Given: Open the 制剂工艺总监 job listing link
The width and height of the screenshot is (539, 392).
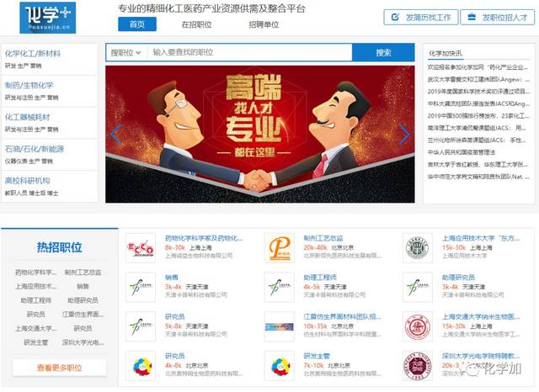Looking at the screenshot, I should click(323, 238).
